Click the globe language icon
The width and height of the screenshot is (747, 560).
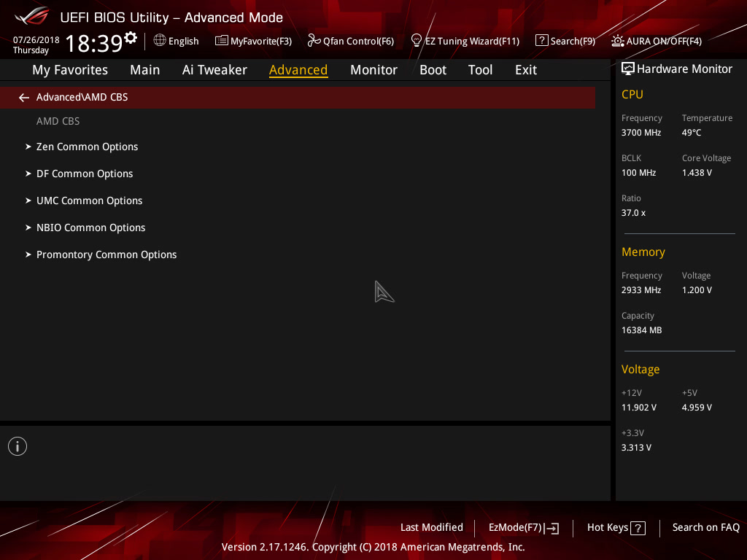coord(160,40)
